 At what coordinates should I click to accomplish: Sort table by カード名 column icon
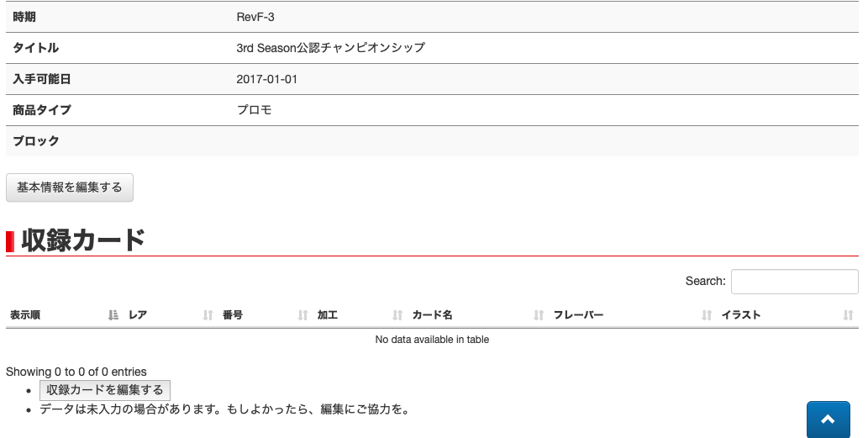pyautogui.click(x=539, y=315)
